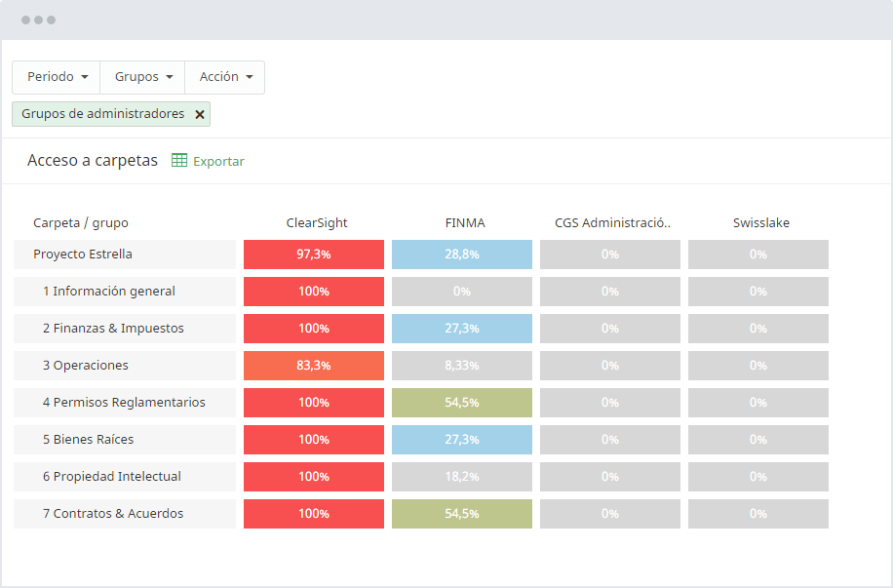Select the 7 Contratos & Acuerdos folder
The width and height of the screenshot is (893, 588).
125,513
